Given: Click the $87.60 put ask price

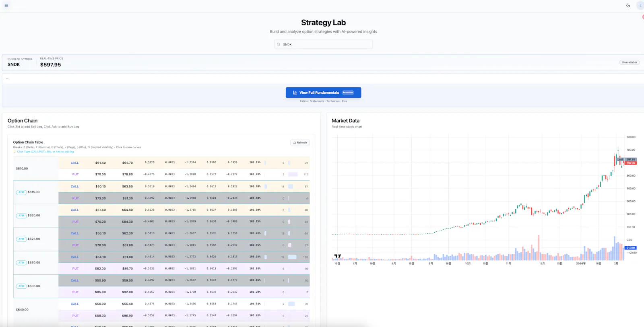Looking at the screenshot, I should point(127,245).
